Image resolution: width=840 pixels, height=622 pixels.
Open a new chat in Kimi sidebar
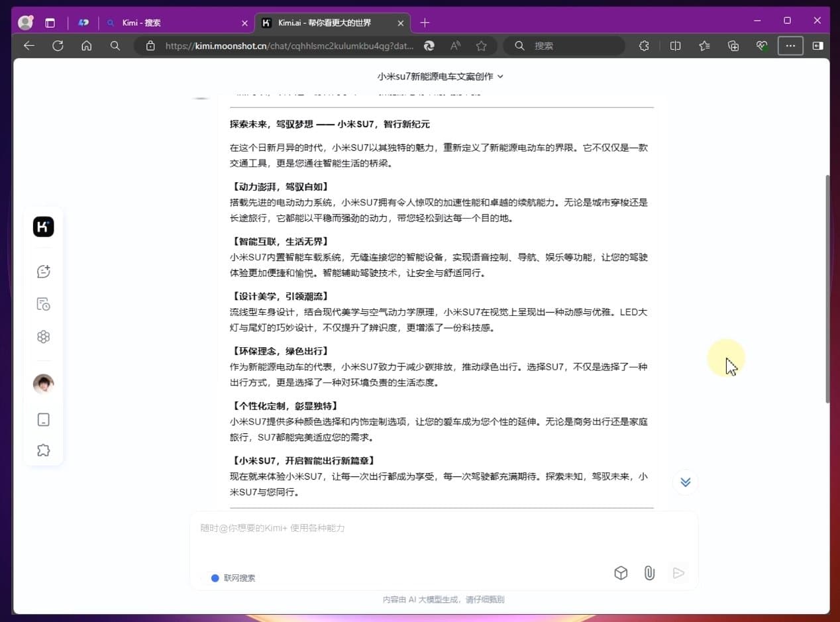coord(43,271)
